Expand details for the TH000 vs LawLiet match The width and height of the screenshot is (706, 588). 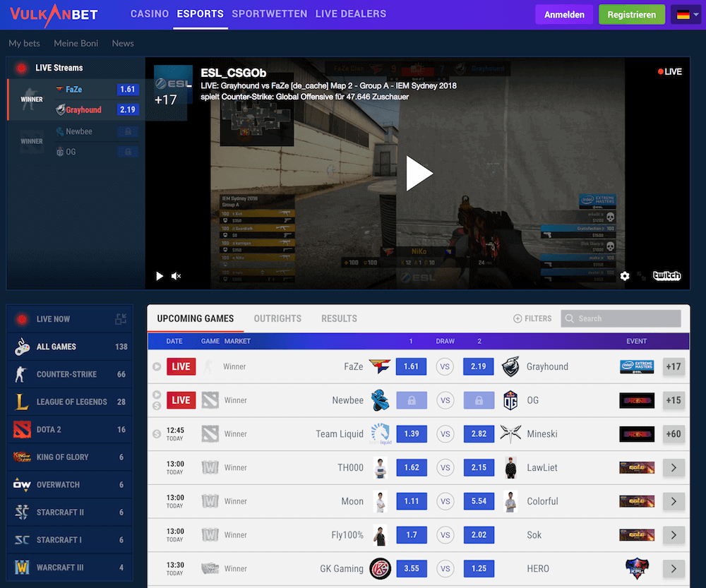(x=671, y=467)
